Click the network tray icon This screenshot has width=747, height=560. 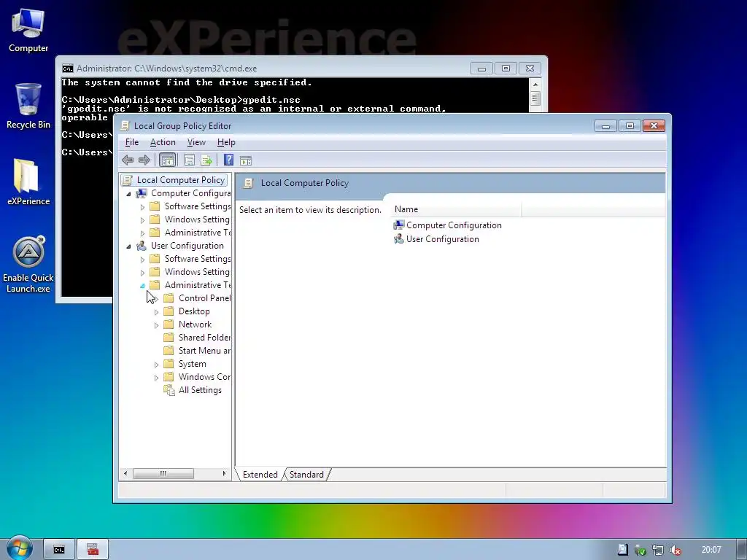tap(658, 550)
